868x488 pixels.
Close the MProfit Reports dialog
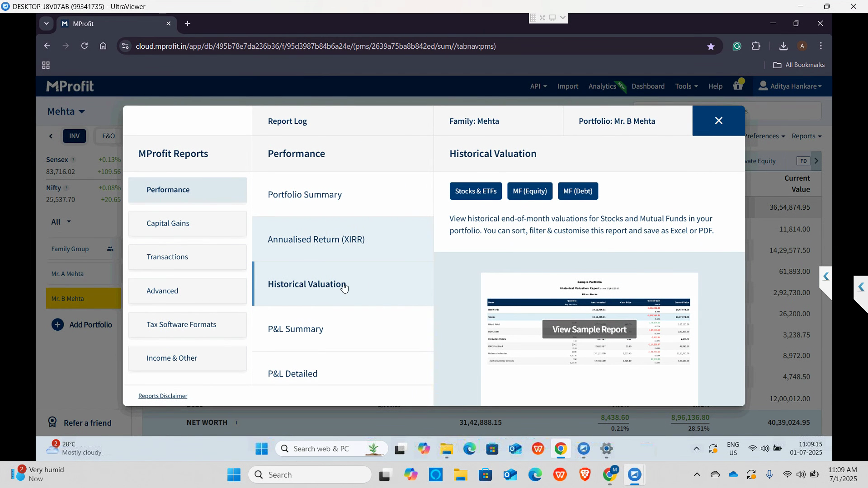coord(718,121)
